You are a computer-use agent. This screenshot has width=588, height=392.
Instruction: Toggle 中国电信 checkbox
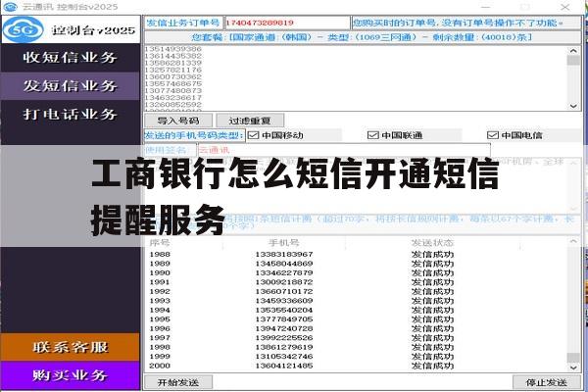492,135
